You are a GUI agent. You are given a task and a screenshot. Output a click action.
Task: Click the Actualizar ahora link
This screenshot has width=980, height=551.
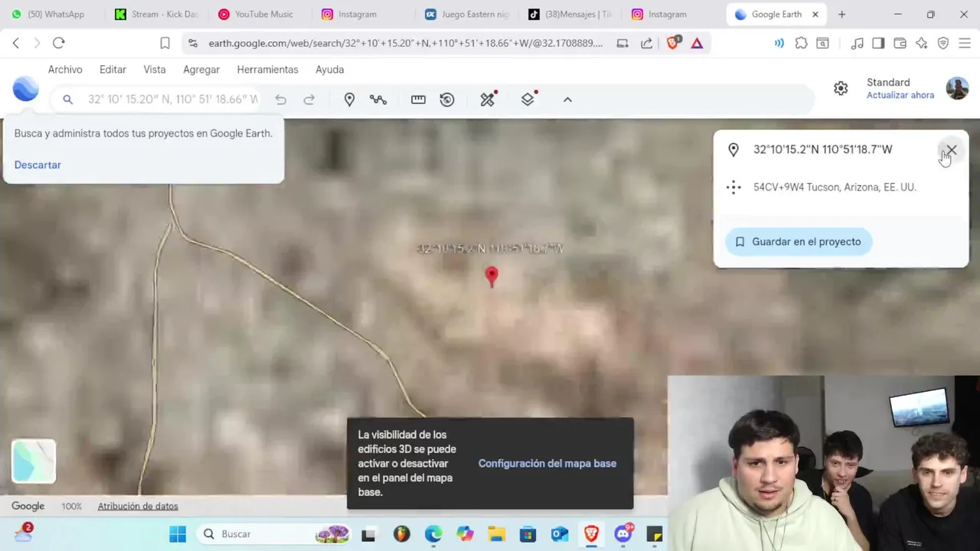coord(900,96)
